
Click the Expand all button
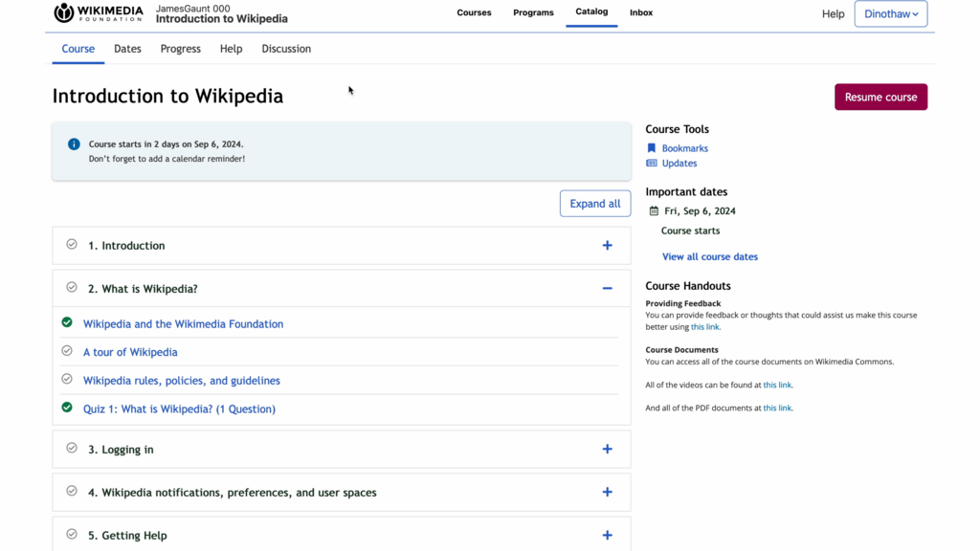pyautogui.click(x=595, y=204)
